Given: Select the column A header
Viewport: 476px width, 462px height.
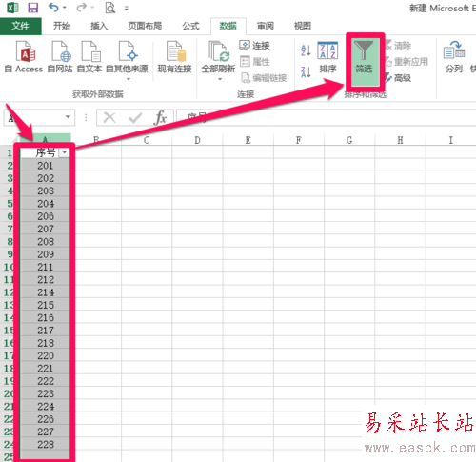Looking at the screenshot, I should coord(45,140).
